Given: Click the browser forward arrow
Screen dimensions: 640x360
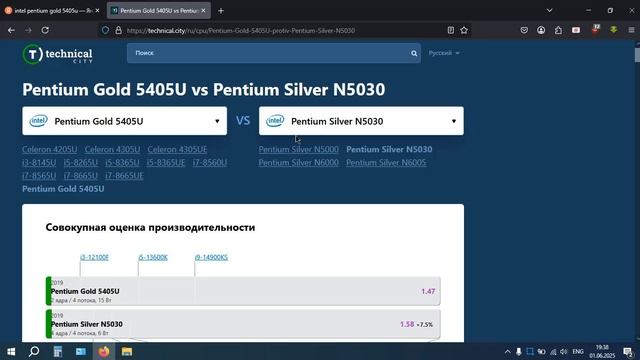Looking at the screenshot, I should pos(28,30).
